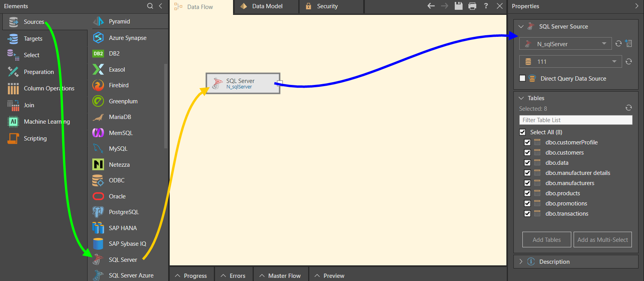Uncheck dbo.customers table
The width and height of the screenshot is (644, 281).
[x=527, y=153]
